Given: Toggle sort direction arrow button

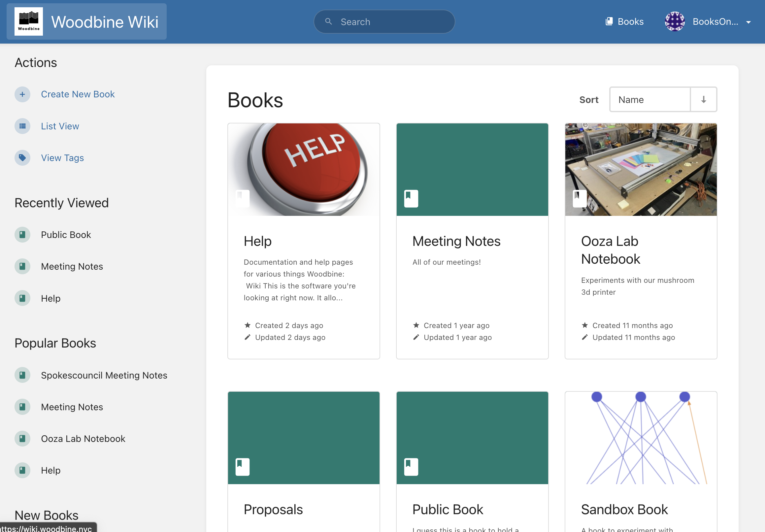Looking at the screenshot, I should coord(703,100).
